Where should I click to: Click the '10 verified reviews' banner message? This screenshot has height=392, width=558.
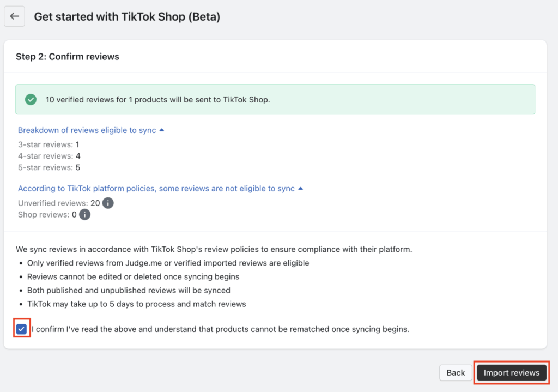(x=157, y=100)
